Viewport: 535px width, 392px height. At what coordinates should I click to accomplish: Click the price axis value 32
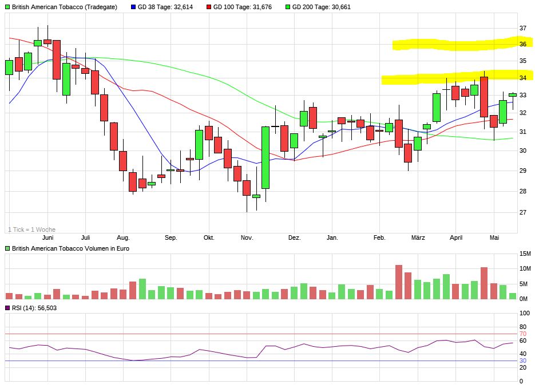pos(523,113)
